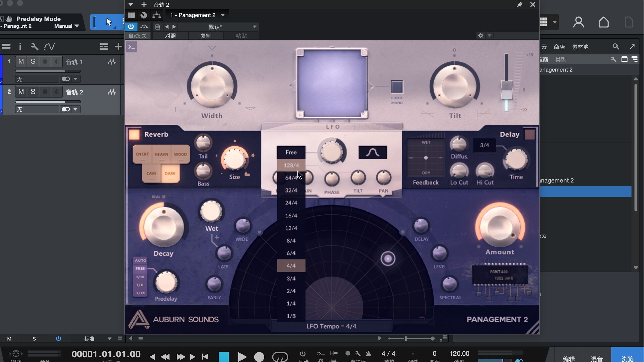Select the arrow tool in toolbar
Image resolution: width=644 pixels, height=362 pixels.
(108, 22)
